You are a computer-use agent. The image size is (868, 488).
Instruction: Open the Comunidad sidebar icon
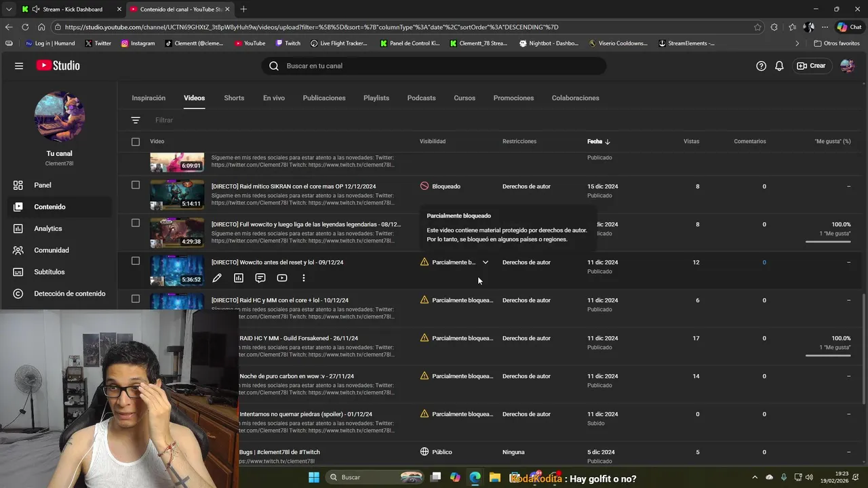18,250
